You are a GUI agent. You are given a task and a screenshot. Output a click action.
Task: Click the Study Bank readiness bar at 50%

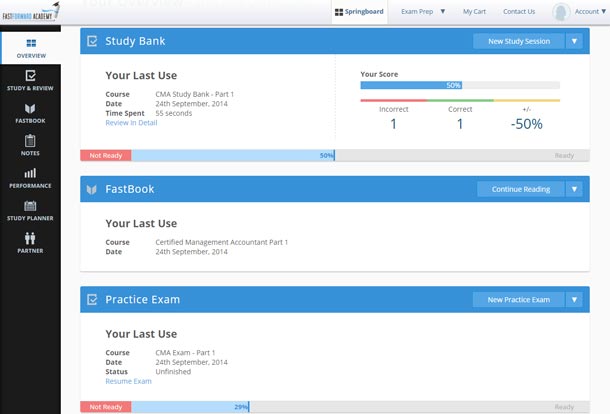335,156
